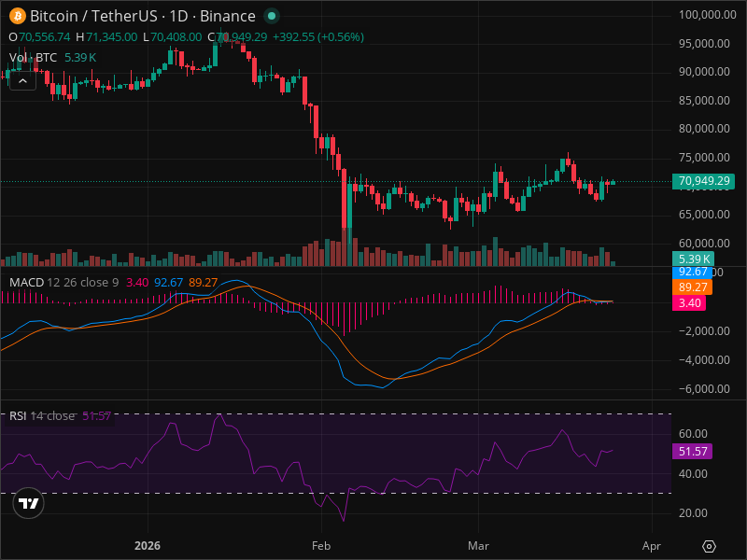Click the Apr date axis label
The image size is (747, 560).
(651, 546)
